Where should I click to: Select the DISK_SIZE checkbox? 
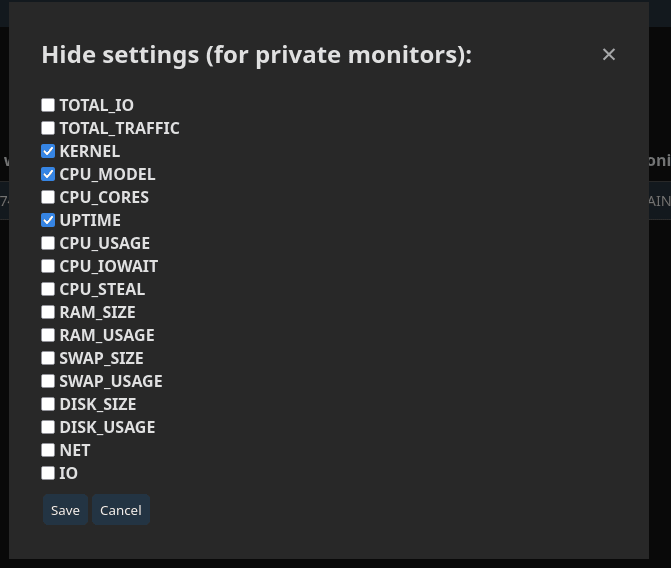click(48, 404)
